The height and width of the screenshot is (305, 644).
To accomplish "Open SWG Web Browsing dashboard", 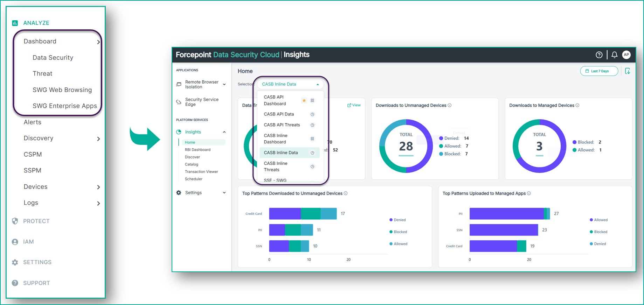I will 62,90.
